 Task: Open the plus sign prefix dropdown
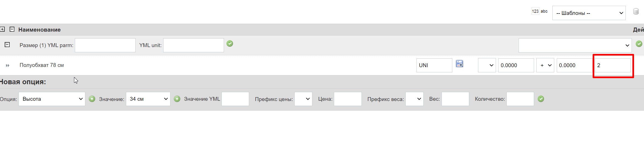[x=545, y=65]
